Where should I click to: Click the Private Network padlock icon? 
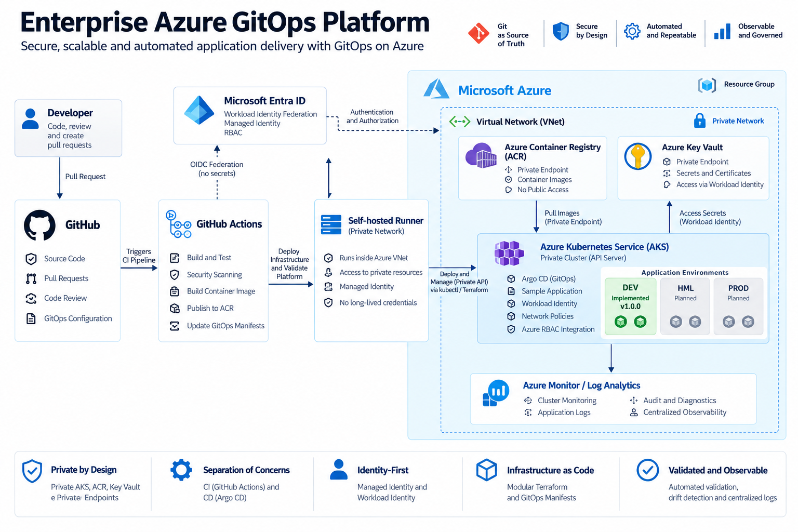700,121
